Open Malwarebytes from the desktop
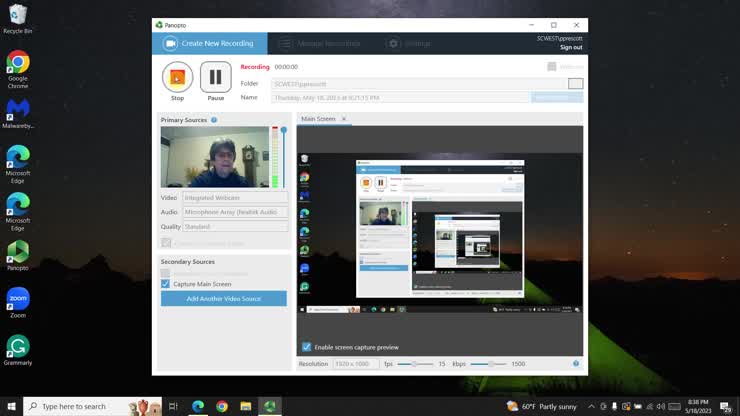 tap(17, 108)
